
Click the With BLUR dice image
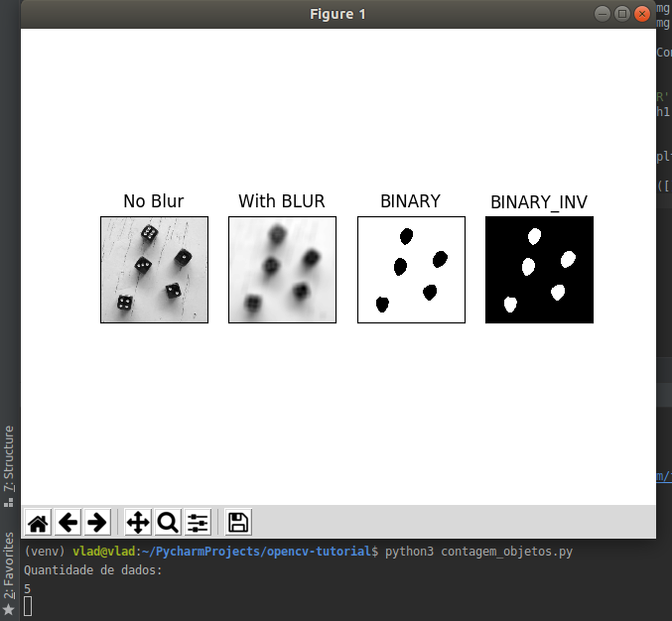point(283,270)
